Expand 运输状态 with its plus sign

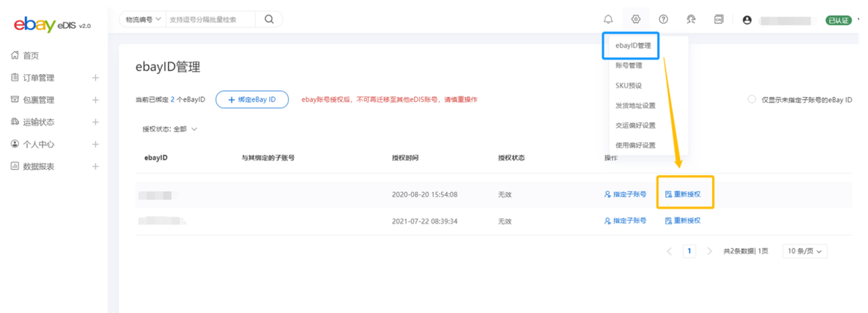coord(95,122)
